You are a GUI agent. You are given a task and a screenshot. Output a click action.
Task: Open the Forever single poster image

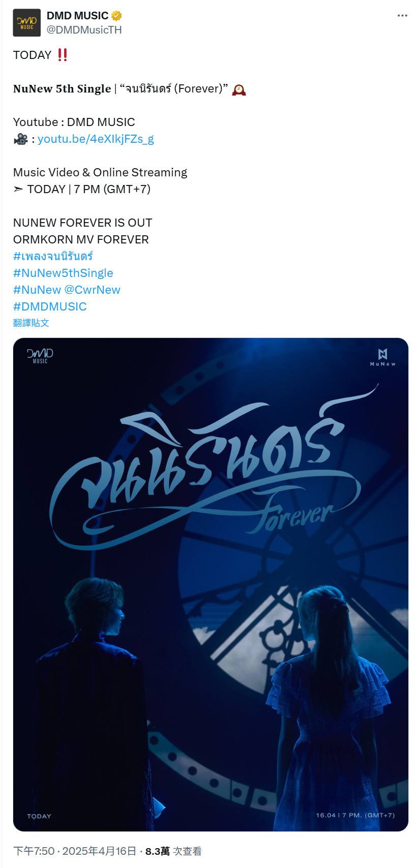click(x=211, y=584)
